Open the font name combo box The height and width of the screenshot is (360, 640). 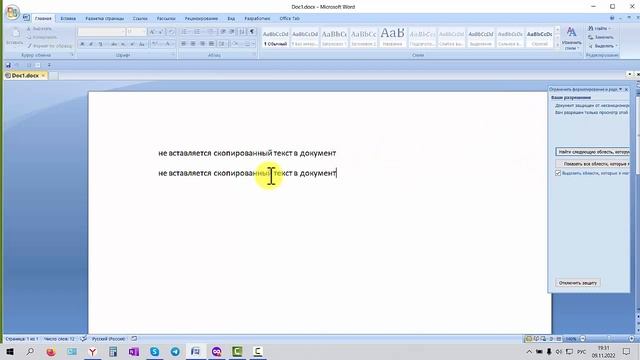click(101, 32)
